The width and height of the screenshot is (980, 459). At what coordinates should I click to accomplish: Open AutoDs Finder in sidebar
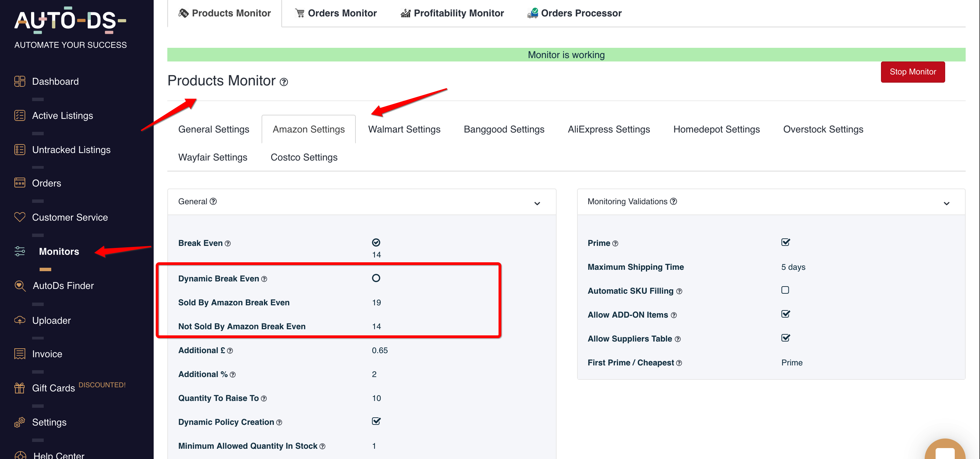pos(63,286)
